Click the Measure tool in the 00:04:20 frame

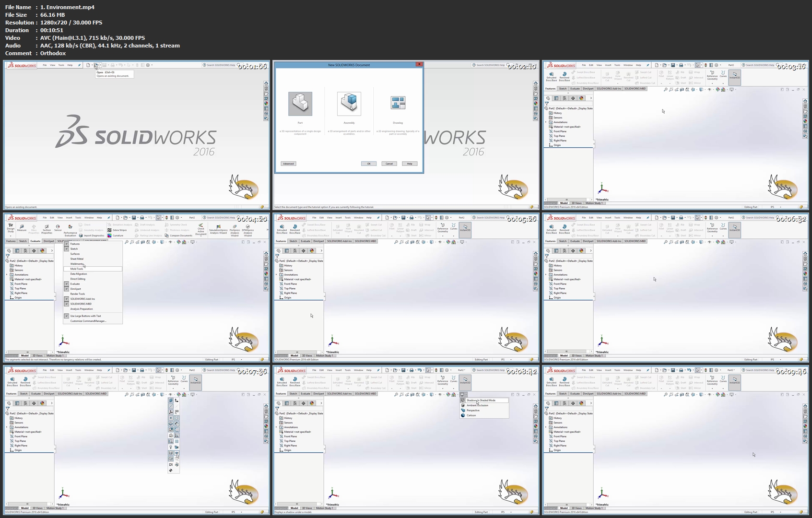(x=22, y=228)
